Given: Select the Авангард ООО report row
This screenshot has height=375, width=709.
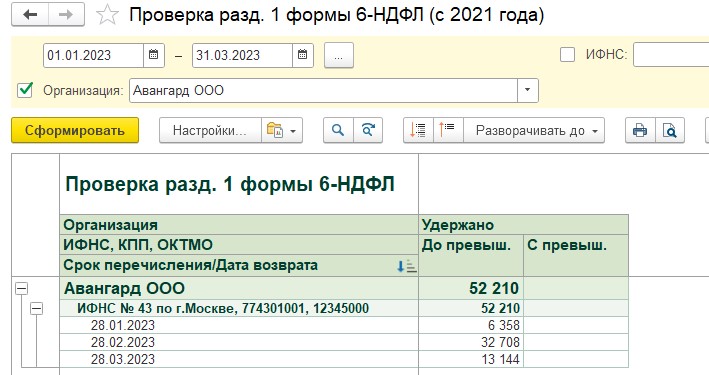Looking at the screenshot, I should click(239, 288).
